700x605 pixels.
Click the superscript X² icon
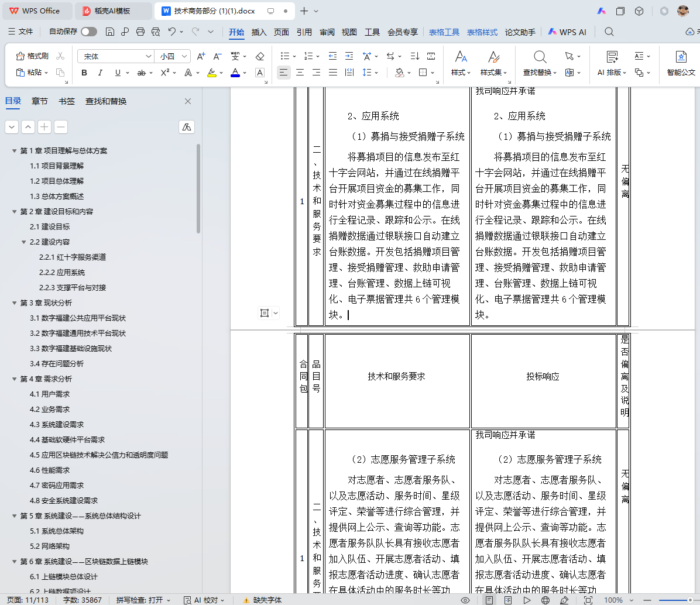point(164,73)
